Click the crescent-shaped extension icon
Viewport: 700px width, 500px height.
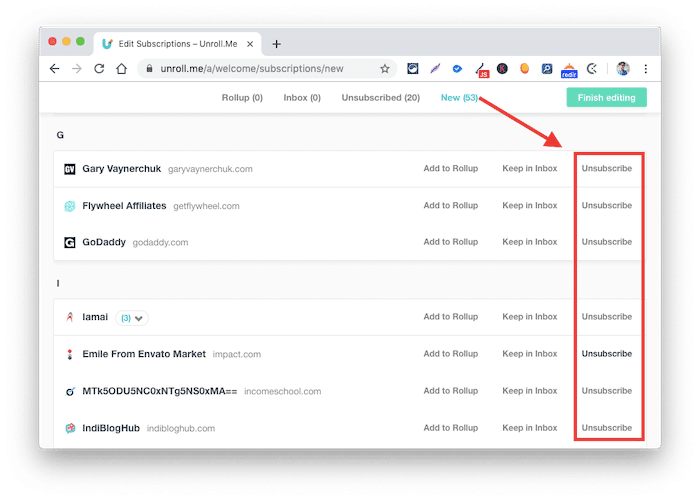tap(592, 69)
